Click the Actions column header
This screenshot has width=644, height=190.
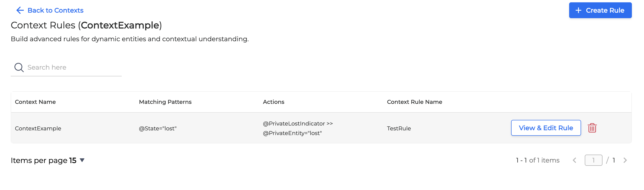coord(273,102)
